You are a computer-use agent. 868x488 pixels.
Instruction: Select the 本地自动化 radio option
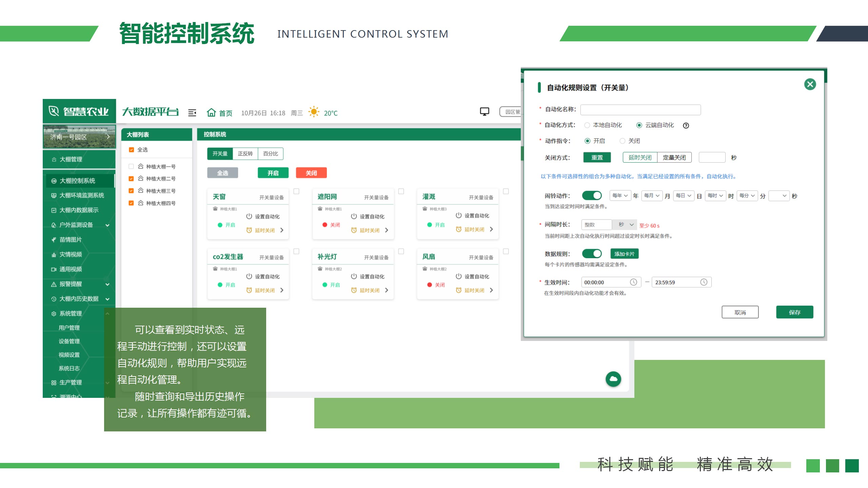point(587,125)
